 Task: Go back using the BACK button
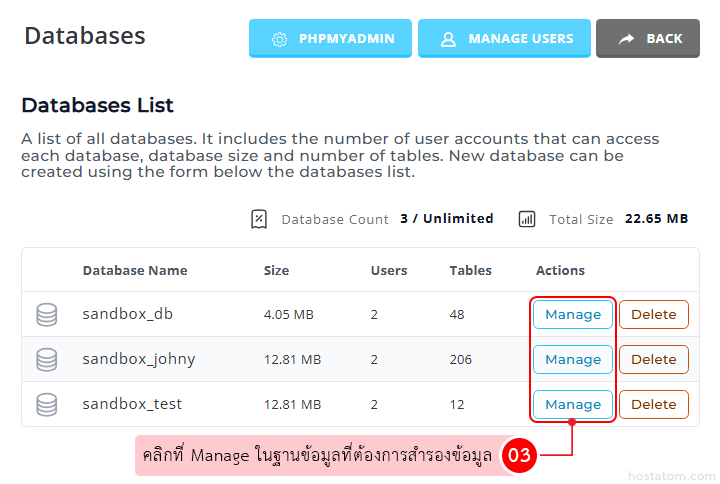coord(648,39)
